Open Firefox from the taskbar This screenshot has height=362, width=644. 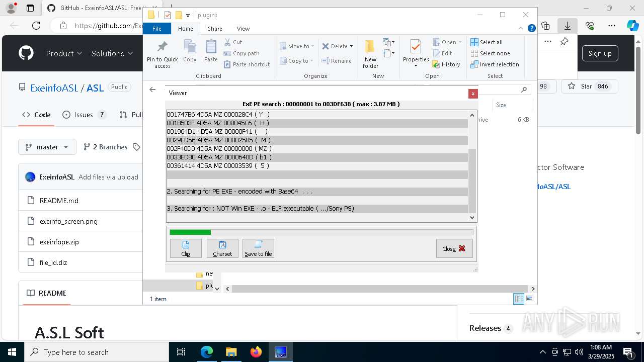256,352
